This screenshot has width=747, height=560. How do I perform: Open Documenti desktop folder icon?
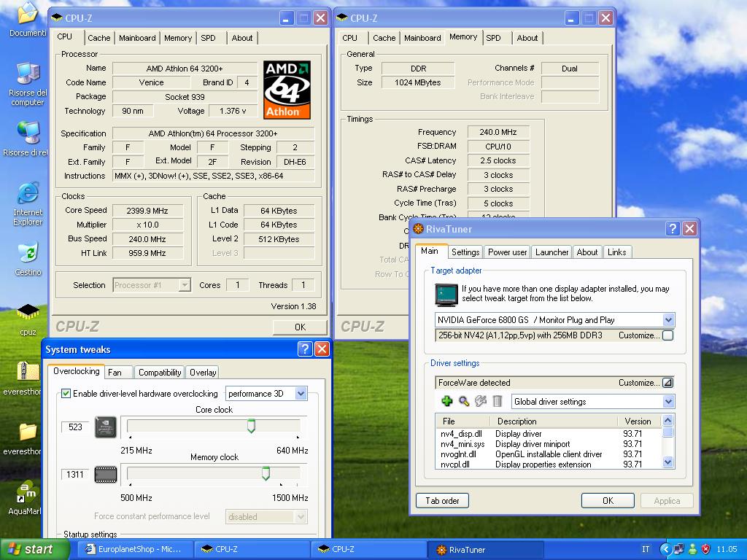28,19
